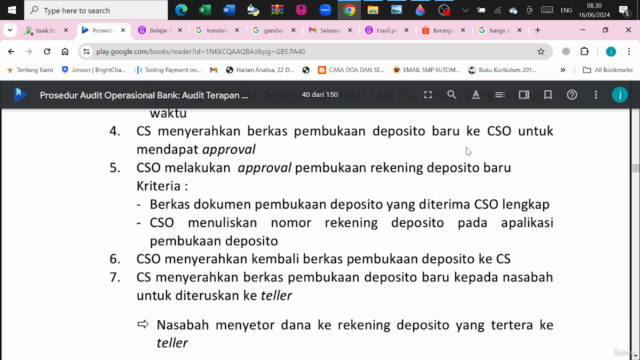Viewport: 640px width, 360px height.
Task: Click the book title in reader header
Action: tap(144, 95)
